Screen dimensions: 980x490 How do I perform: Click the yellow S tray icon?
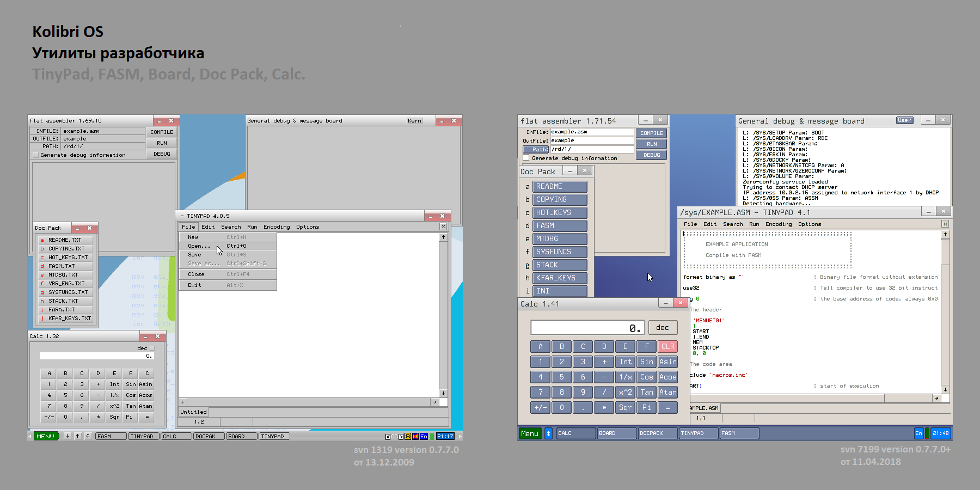tap(407, 437)
